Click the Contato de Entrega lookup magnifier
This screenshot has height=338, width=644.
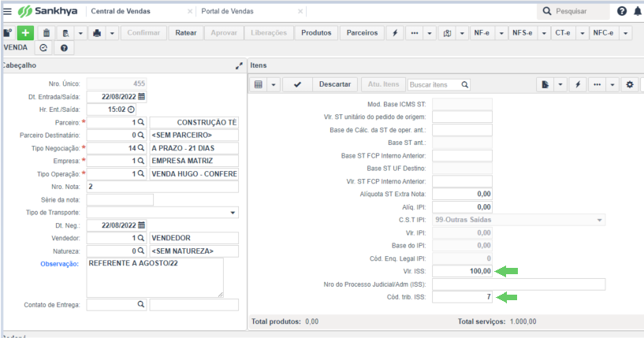(141, 304)
